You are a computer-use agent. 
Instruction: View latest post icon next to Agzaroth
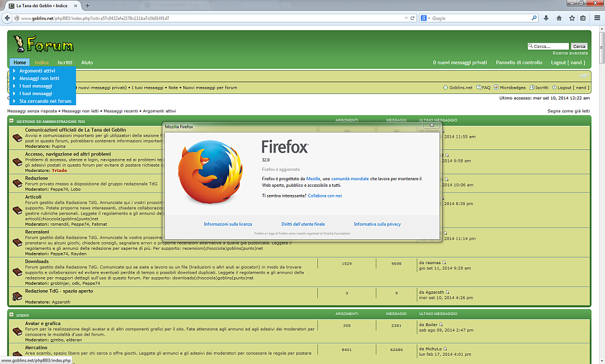pyautogui.click(x=448, y=292)
